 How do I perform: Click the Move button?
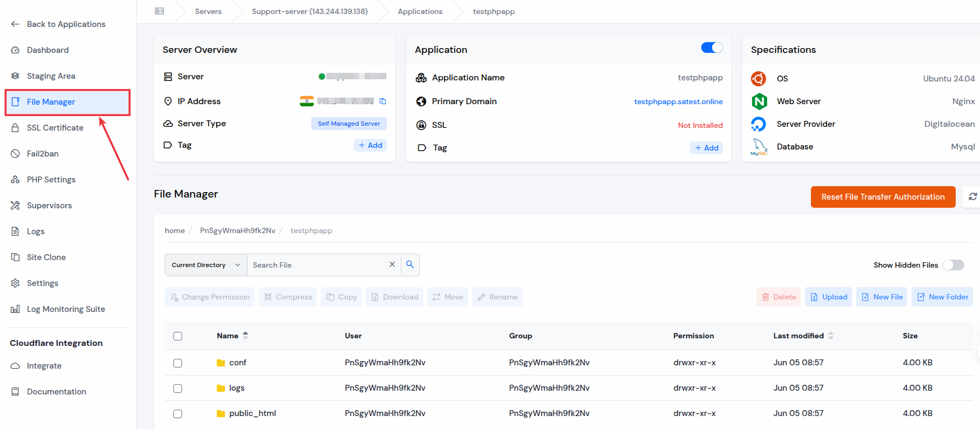click(x=447, y=297)
